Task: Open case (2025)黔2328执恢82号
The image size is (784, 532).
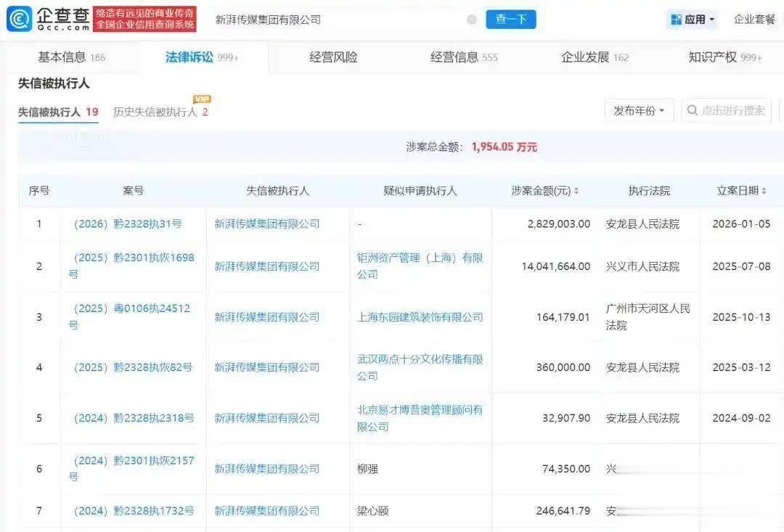Action: (x=133, y=367)
